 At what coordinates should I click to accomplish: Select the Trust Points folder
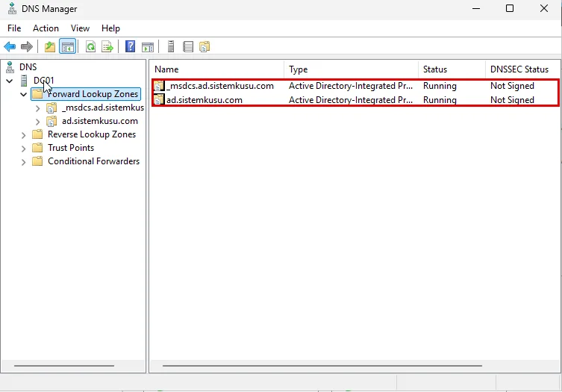coord(71,148)
